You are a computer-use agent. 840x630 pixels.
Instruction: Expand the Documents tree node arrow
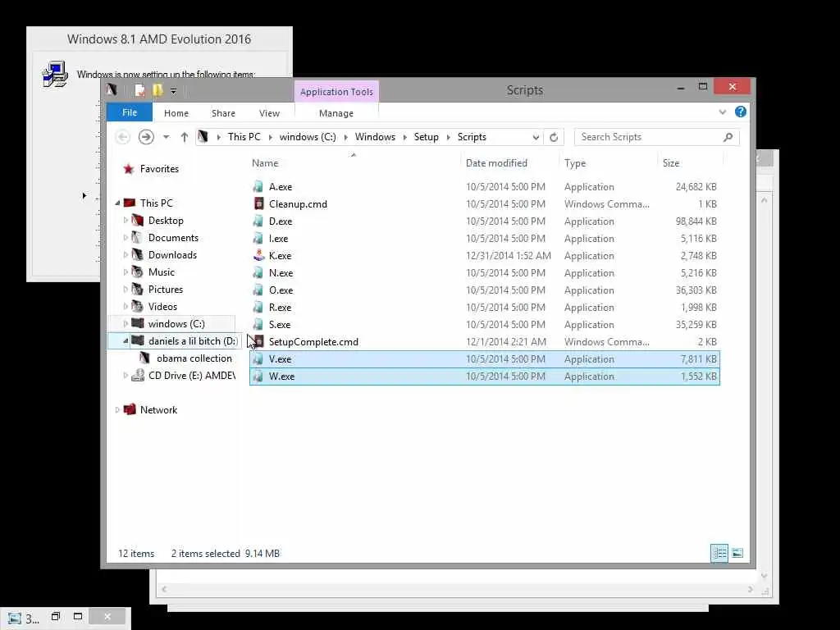pos(126,237)
